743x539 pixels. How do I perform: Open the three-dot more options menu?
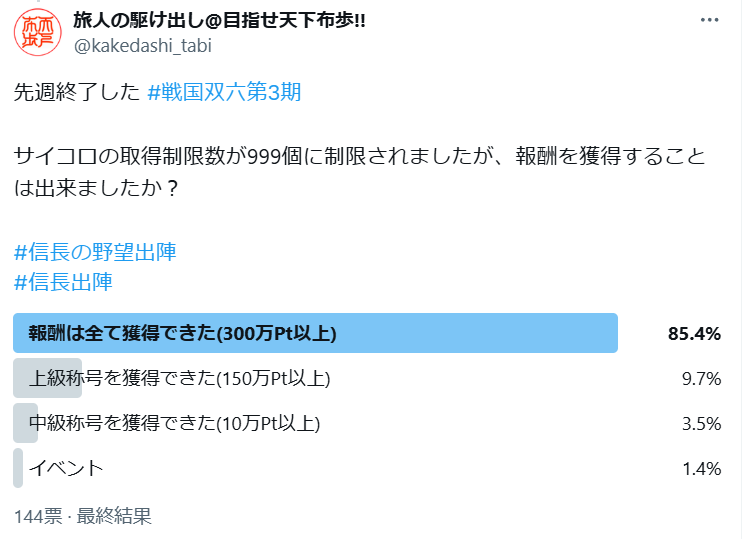[709, 20]
